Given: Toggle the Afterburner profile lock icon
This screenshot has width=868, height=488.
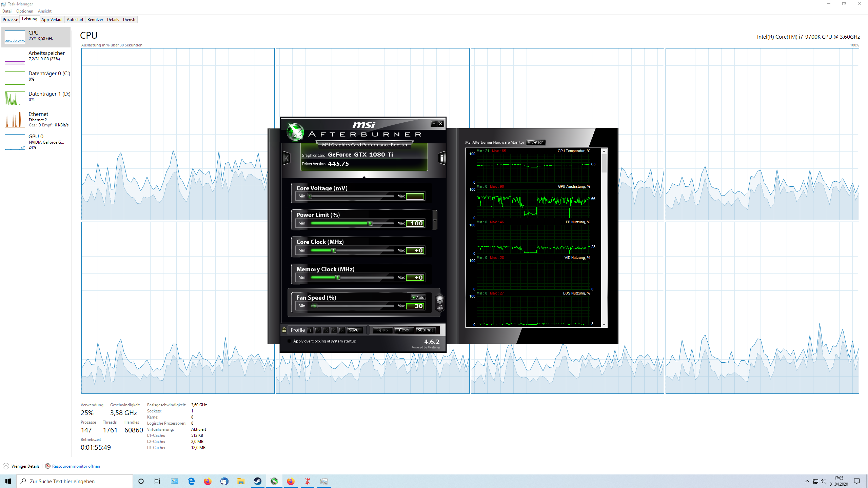Looking at the screenshot, I should click(x=284, y=330).
